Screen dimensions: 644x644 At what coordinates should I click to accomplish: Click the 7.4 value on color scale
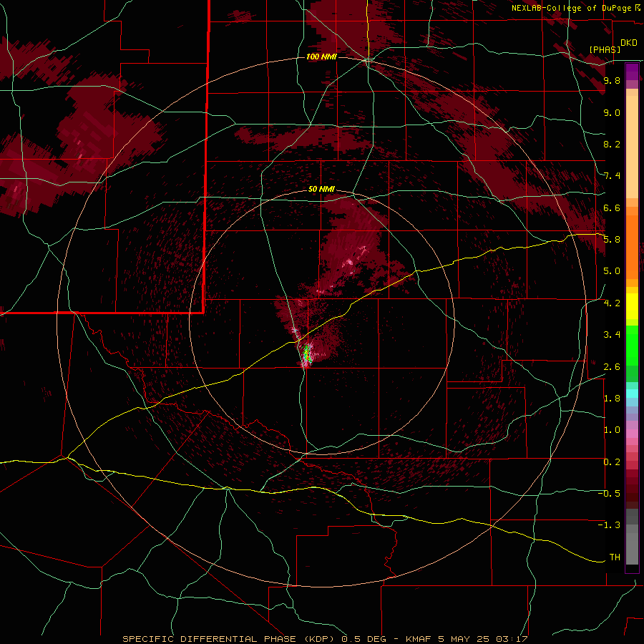[x=612, y=176]
